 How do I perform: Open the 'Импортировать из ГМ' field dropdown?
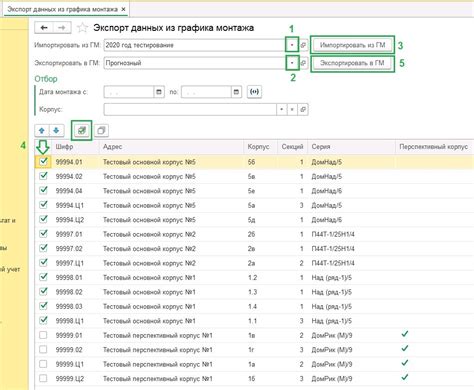coord(292,45)
